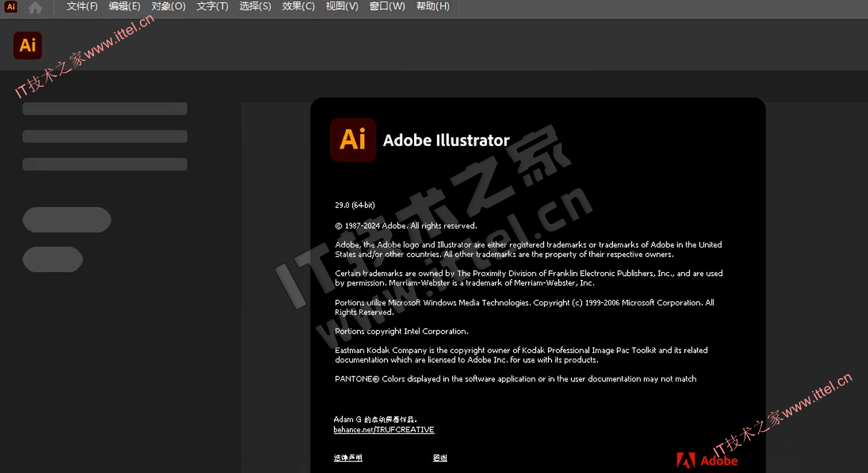Viewport: 868px width, 473px height.
Task: Click the "Adam G" splash screen credit text
Action: [x=376, y=419]
